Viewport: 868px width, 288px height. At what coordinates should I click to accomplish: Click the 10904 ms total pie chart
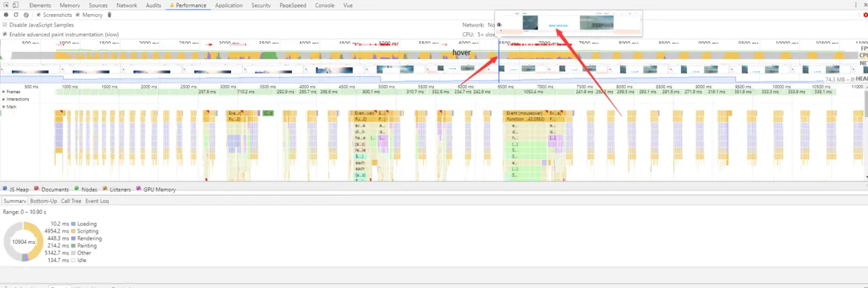(x=24, y=241)
